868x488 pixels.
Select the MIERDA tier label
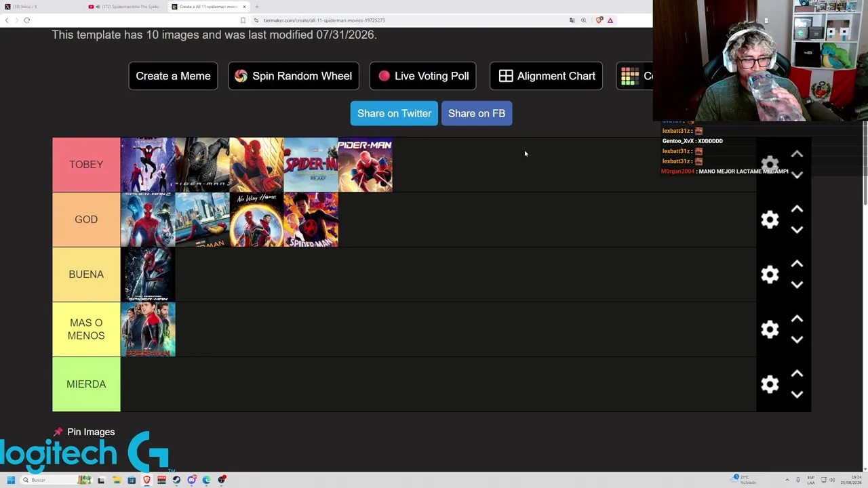point(86,384)
